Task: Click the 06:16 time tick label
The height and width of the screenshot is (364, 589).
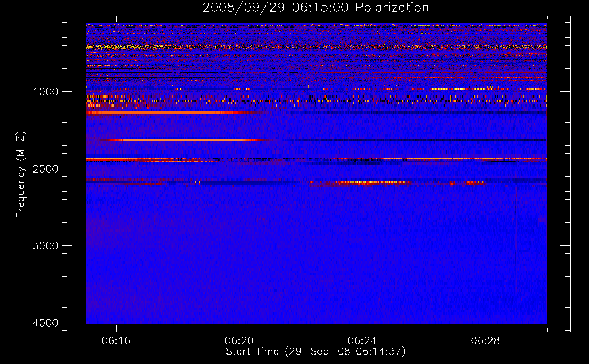Action: click(116, 341)
